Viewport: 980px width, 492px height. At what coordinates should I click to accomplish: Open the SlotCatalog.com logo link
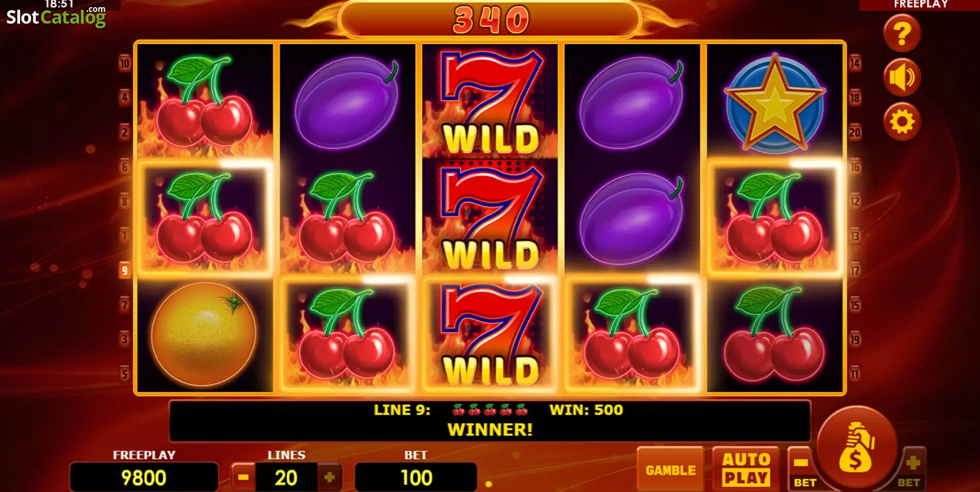pyautogui.click(x=56, y=17)
